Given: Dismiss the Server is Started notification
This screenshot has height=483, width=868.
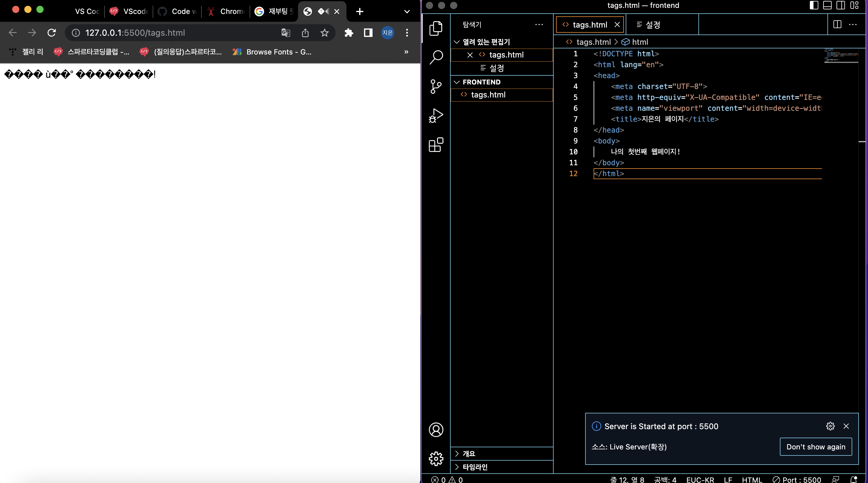Looking at the screenshot, I should pos(846,426).
